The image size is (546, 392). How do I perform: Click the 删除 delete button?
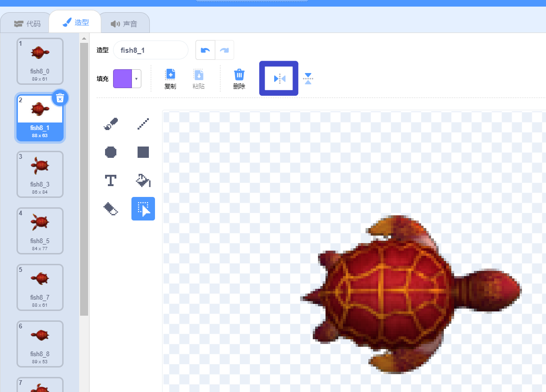[x=239, y=78]
